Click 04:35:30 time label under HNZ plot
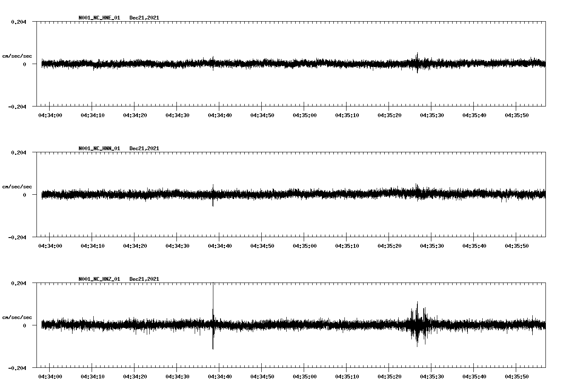Image resolution: width=576 pixels, height=392 pixels. pyautogui.click(x=432, y=376)
